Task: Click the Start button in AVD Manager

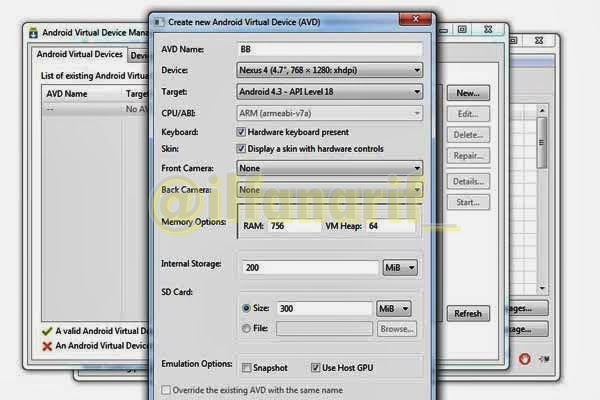Action: (x=468, y=202)
